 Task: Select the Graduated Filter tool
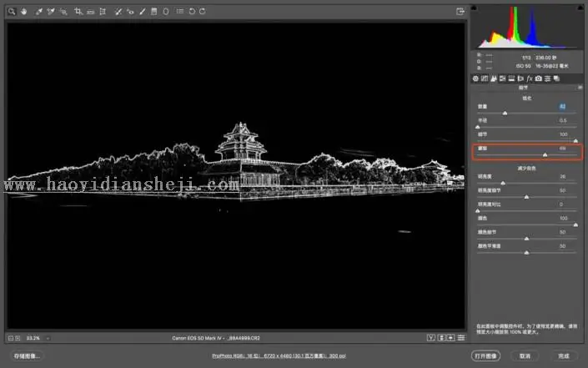coord(153,12)
